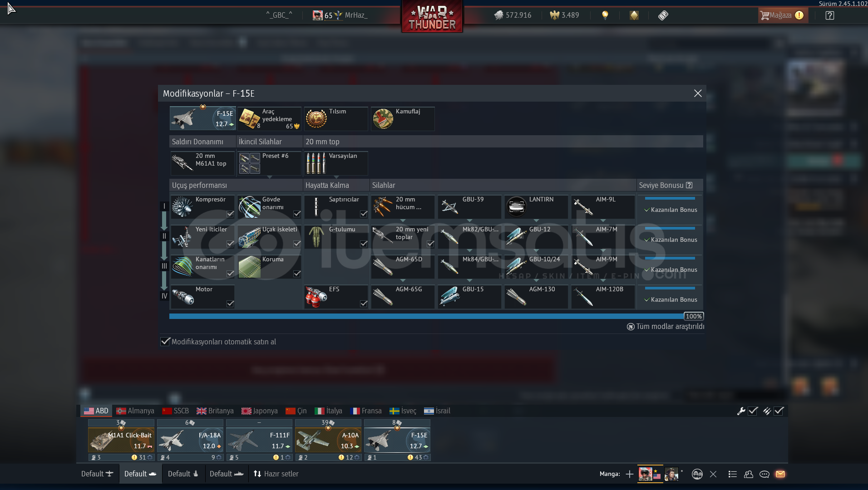Expand the Mk84/GBU bomb options arrow

click(x=469, y=280)
